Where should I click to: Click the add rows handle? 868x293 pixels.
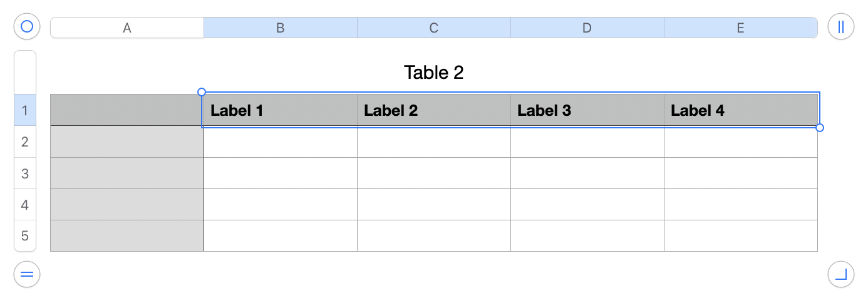[27, 274]
